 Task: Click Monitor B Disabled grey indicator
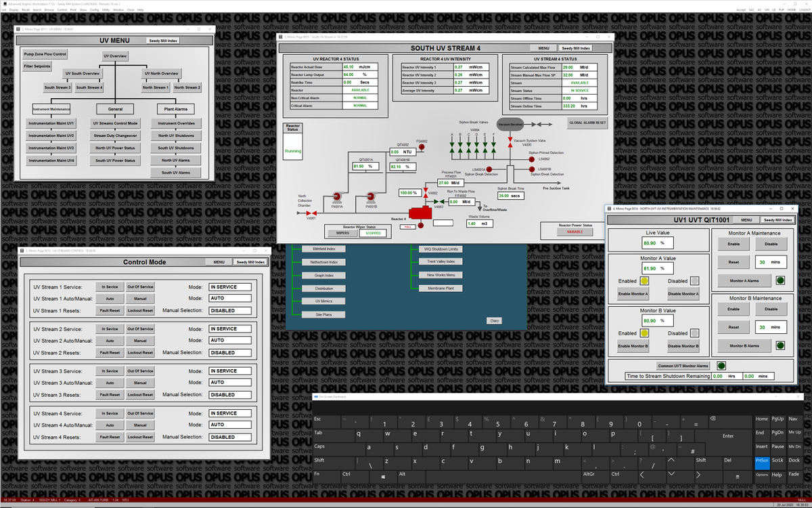point(694,333)
